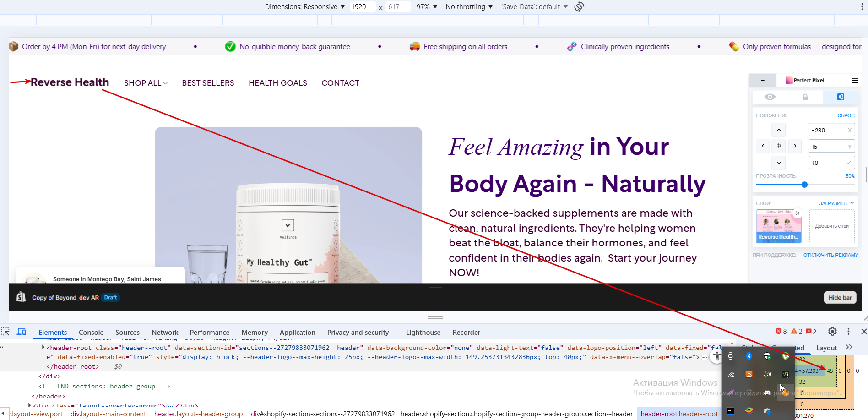Select div.layout--main-content breadcrumb
Image resolution: width=868 pixels, height=420 pixels.
(108, 414)
